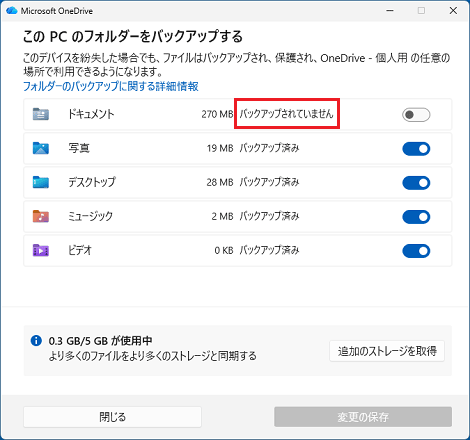Image resolution: width=470 pixels, height=440 pixels.
Task: Click the 閉じる button
Action: tap(112, 417)
